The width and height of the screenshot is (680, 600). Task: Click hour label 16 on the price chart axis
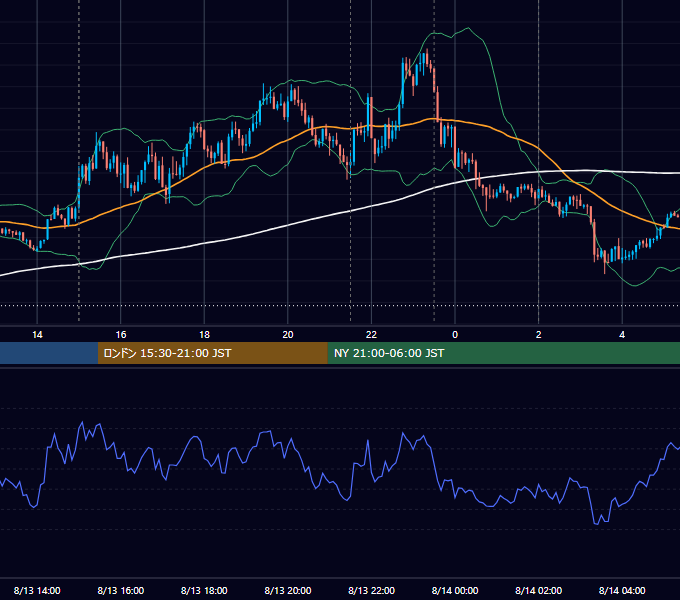point(121,334)
